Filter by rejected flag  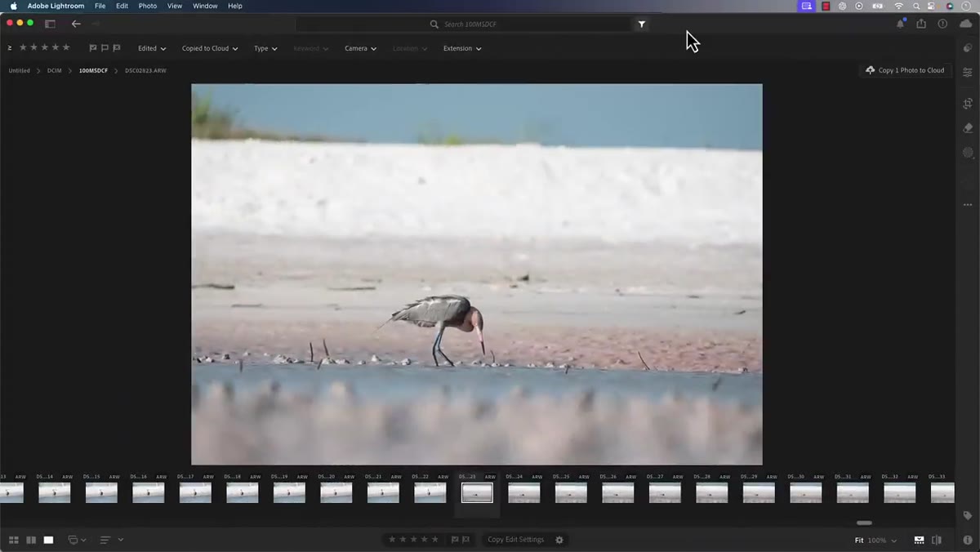pyautogui.click(x=117, y=48)
